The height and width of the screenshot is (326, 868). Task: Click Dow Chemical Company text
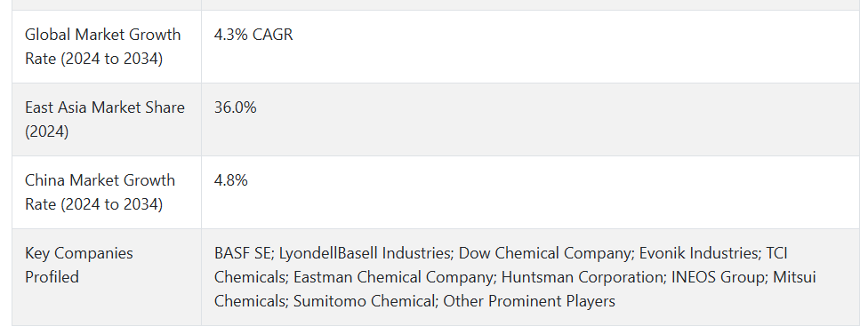[x=545, y=253]
